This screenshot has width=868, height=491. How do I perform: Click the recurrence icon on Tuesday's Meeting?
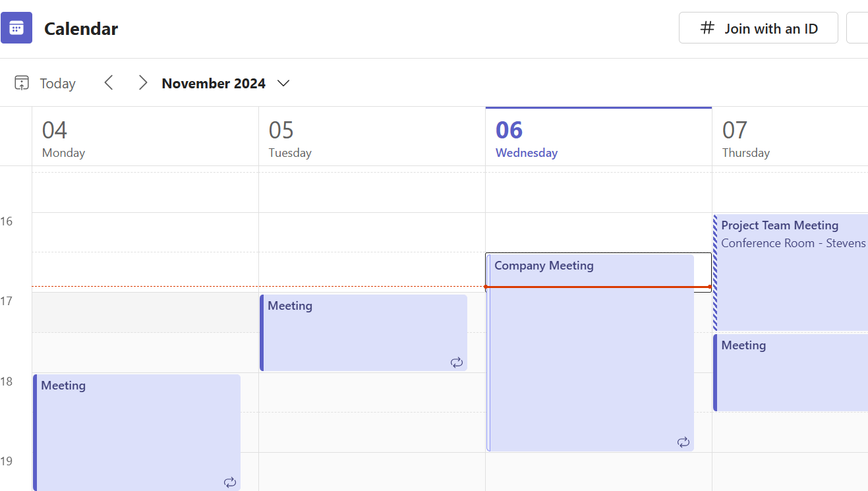point(457,362)
